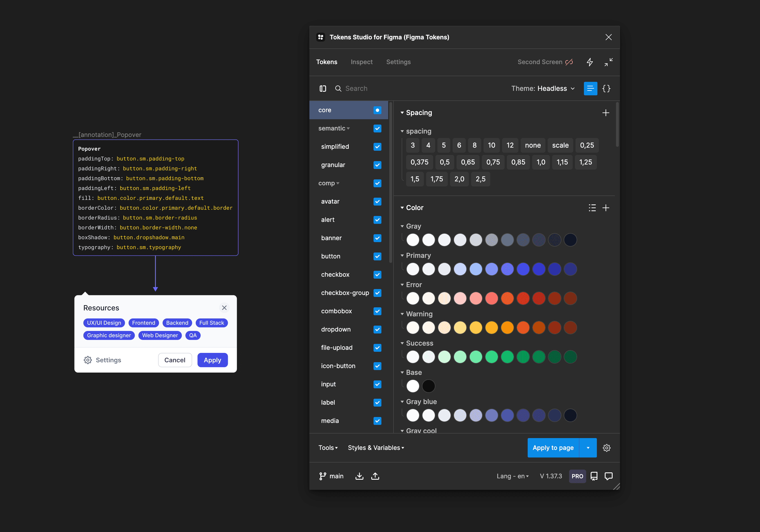Screen dimensions: 760x532
Task: Select the black Base color swatch
Action: point(428,386)
